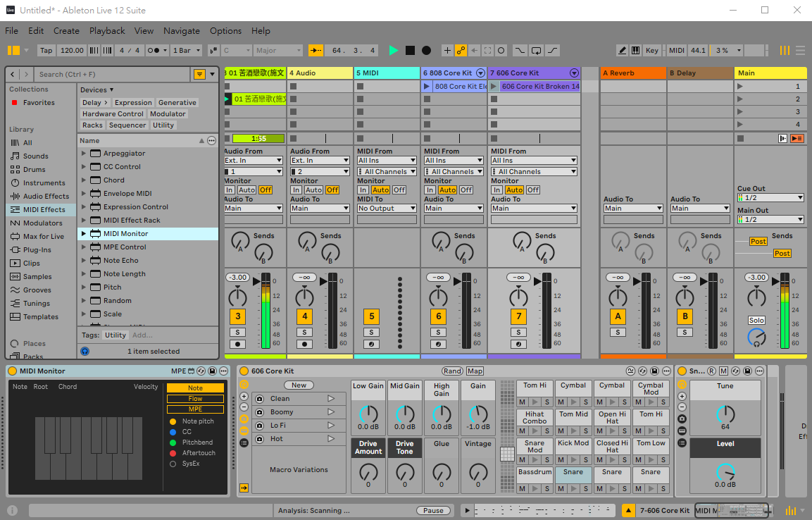Click the Rand button on 606 Core Kit
This screenshot has width=812, height=520.
tap(452, 371)
